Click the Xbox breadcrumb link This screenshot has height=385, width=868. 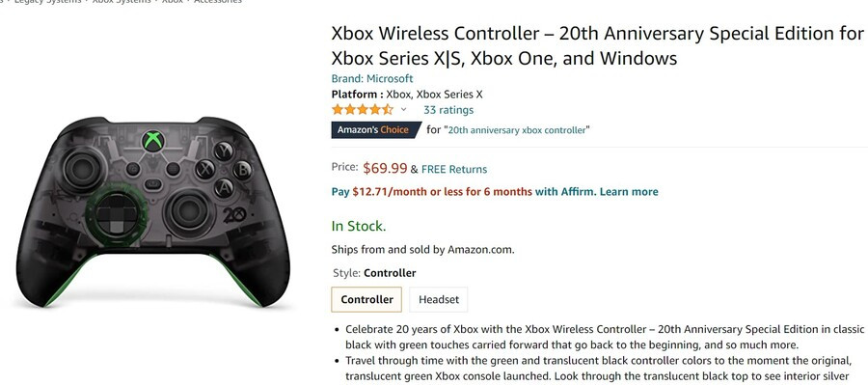click(x=173, y=2)
